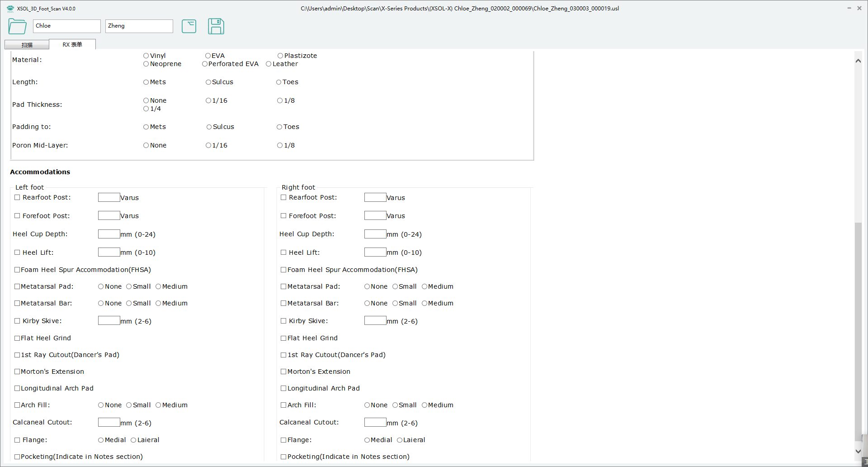Set Length to Sulcus
The image size is (868, 467).
click(x=208, y=82)
